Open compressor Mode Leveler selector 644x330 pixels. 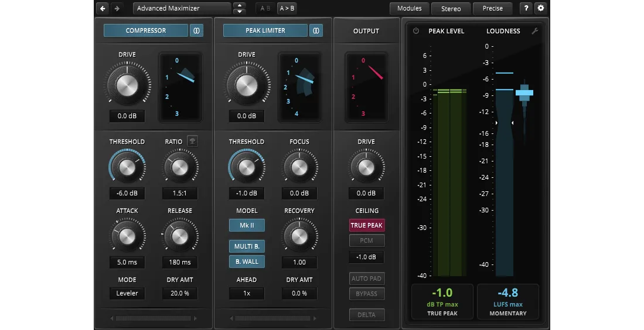(x=127, y=293)
